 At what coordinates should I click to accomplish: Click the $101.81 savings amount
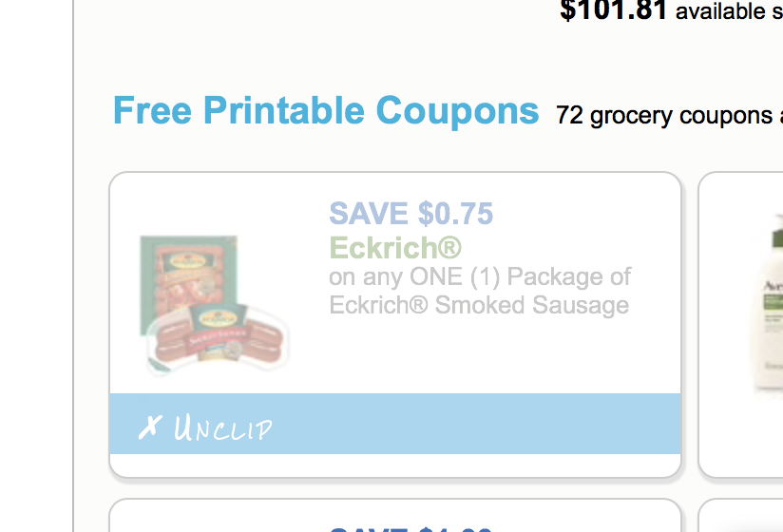614,11
